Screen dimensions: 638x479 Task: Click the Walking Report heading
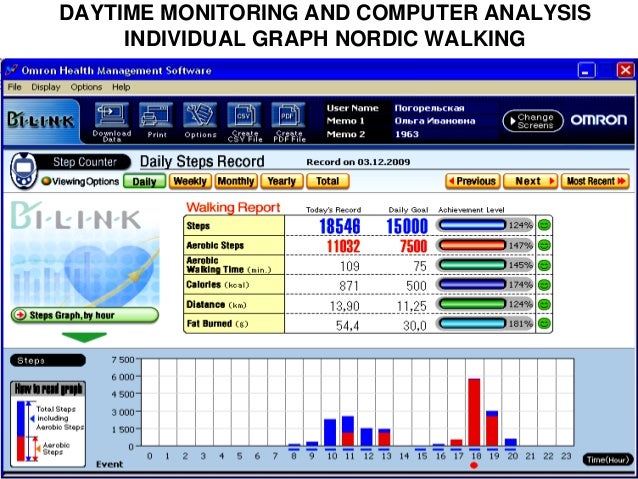[233, 208]
